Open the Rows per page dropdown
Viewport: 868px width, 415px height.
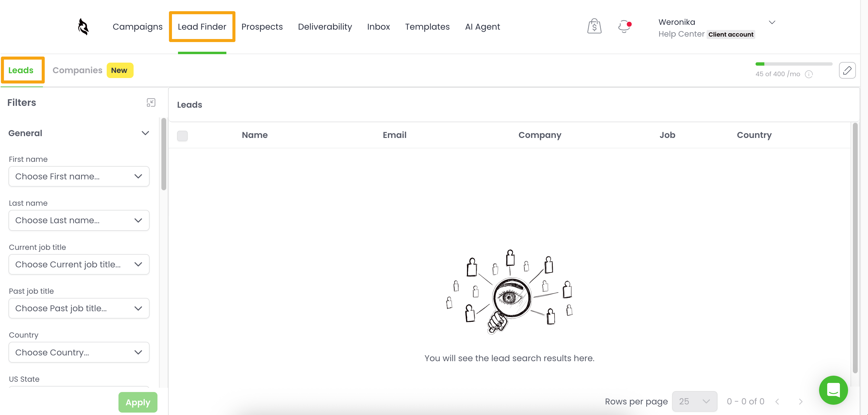(x=694, y=401)
